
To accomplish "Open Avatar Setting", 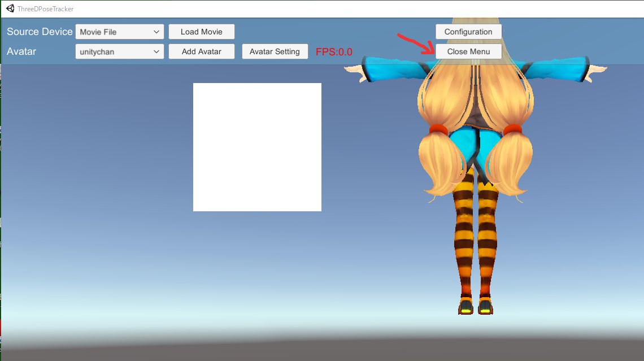I will click(x=275, y=51).
